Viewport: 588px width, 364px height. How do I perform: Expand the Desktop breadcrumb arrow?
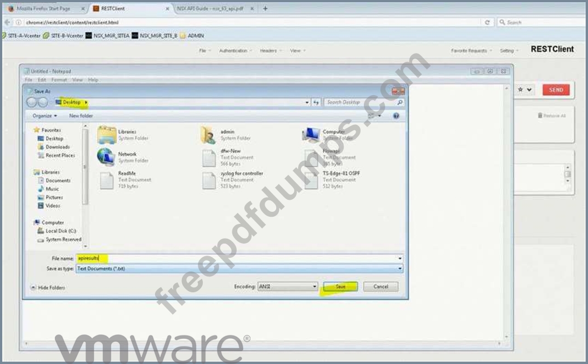click(x=86, y=102)
